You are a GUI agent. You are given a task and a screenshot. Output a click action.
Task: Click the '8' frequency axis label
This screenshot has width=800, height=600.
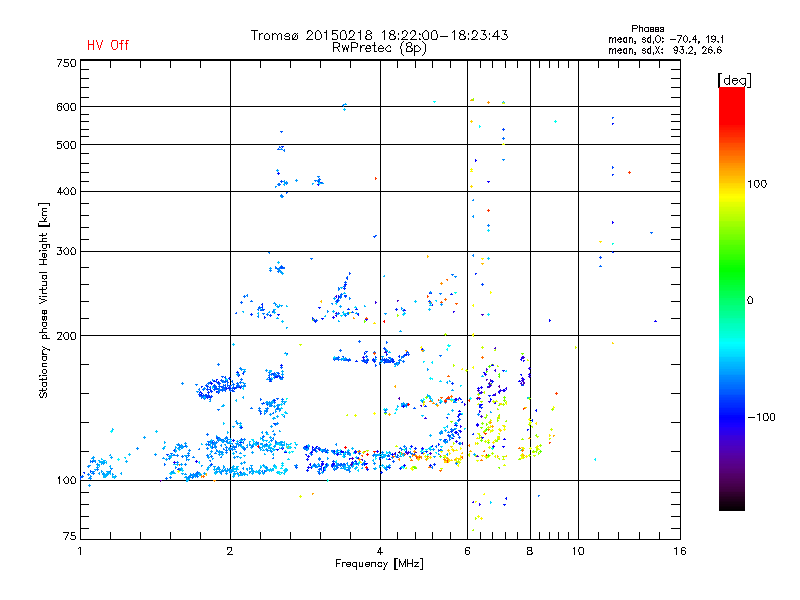(x=530, y=551)
